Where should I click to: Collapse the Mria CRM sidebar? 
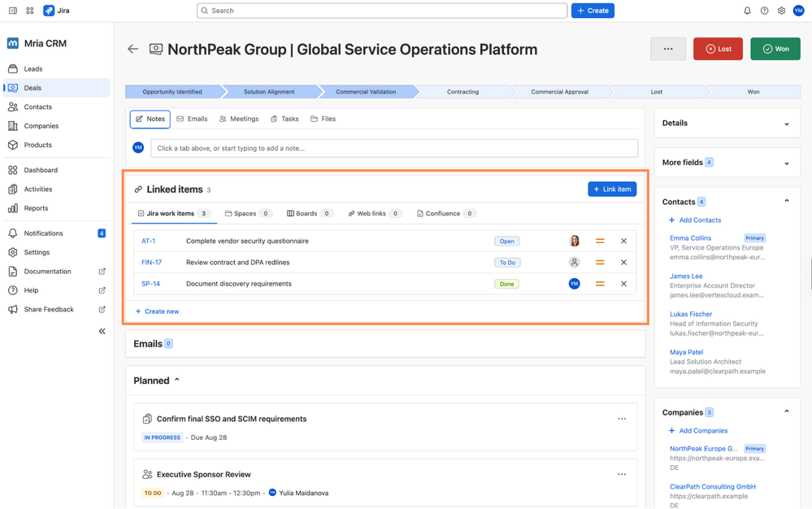(x=102, y=331)
